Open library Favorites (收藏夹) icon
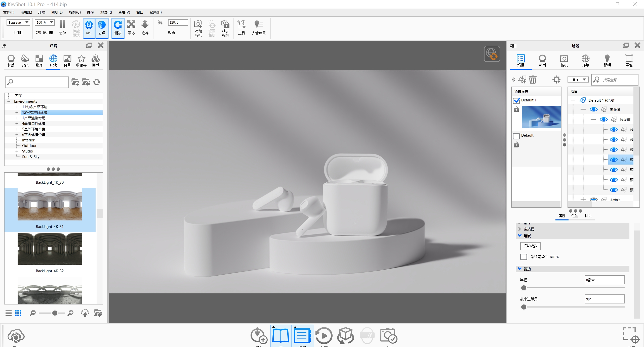The width and height of the screenshot is (644, 347). 81,59
